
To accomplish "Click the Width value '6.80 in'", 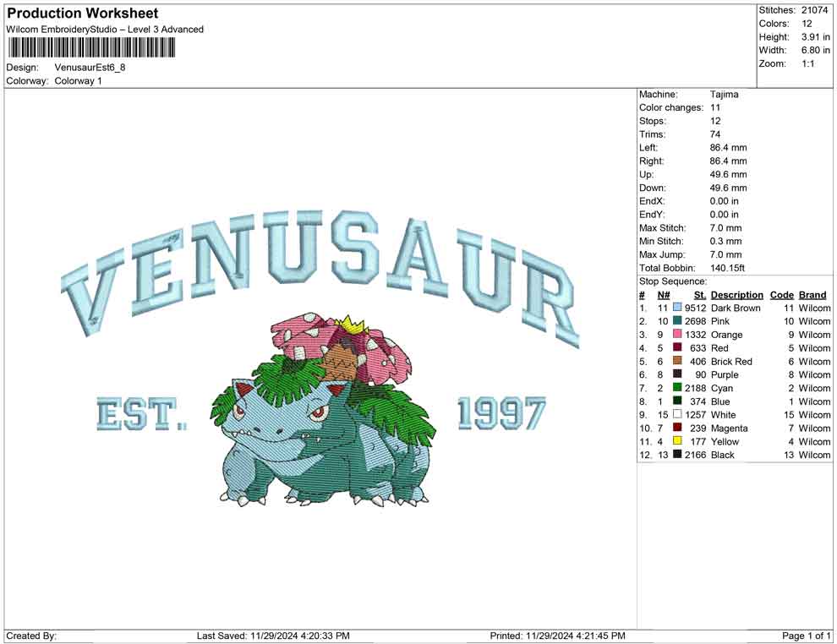I will tap(816, 50).
